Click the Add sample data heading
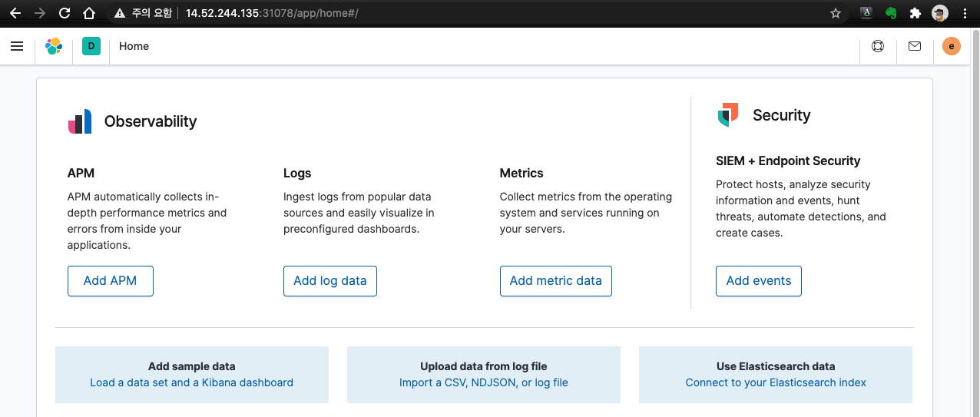 192,366
